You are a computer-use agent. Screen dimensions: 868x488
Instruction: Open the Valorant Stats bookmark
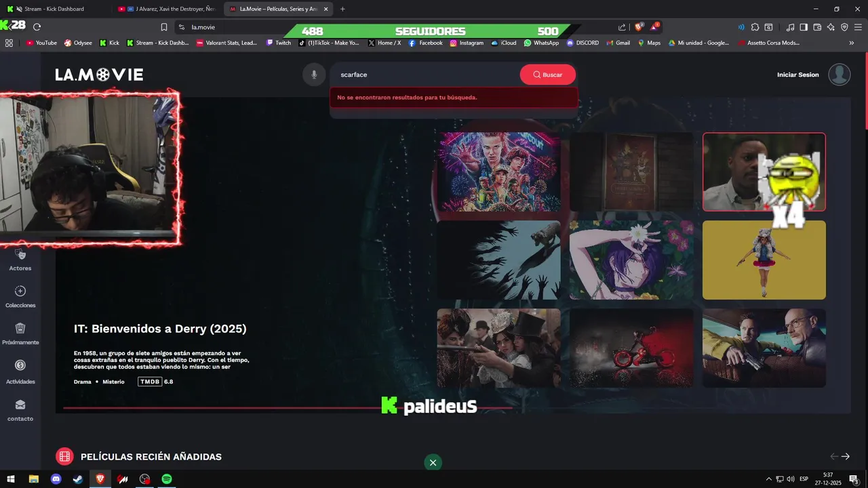[227, 43]
